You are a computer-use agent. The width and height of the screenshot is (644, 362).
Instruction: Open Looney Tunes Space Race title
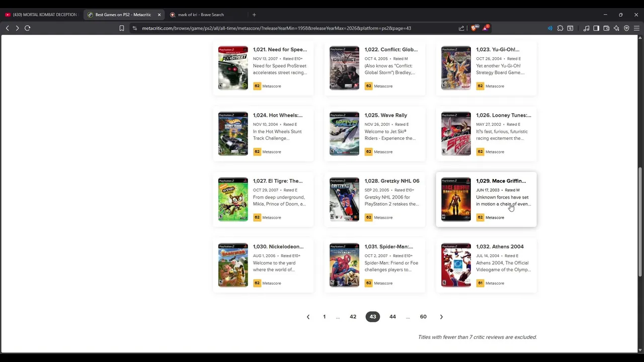[504, 115]
